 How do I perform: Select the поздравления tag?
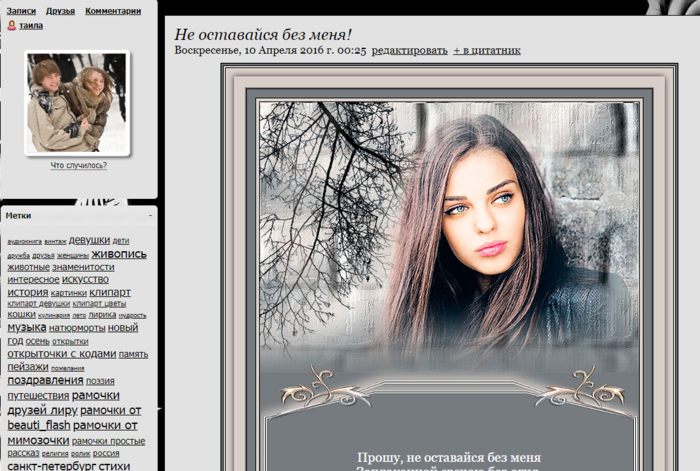coord(45,380)
